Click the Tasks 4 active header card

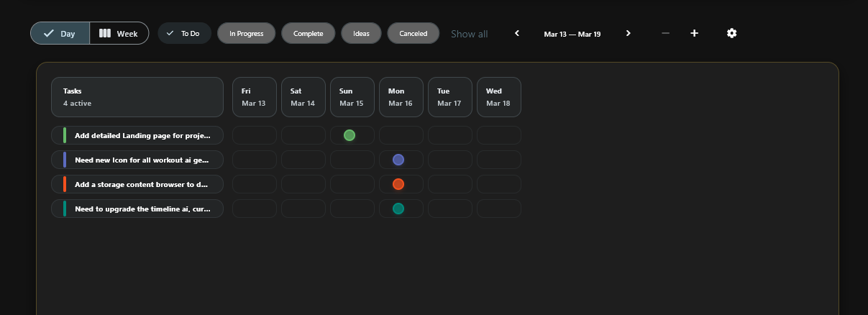click(137, 97)
